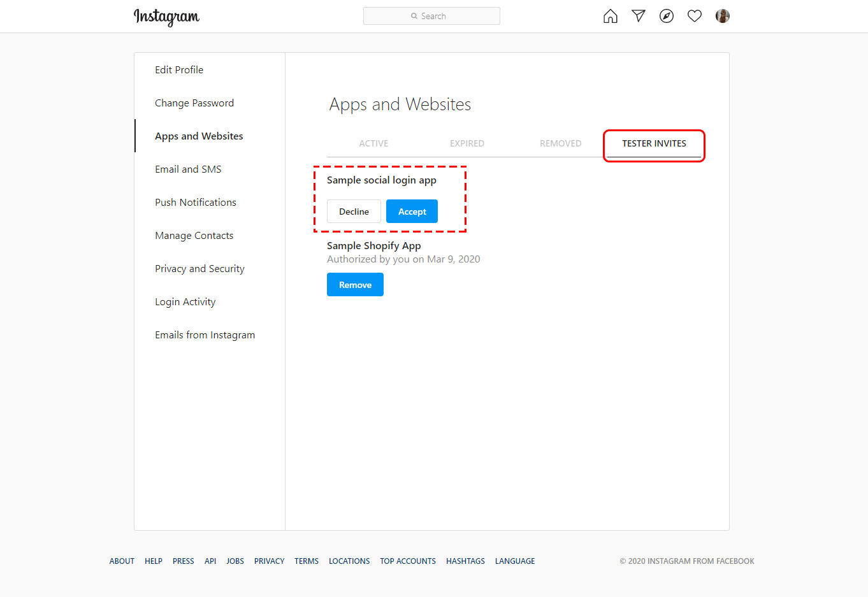
Task: Open Direct messages paper plane icon
Action: tap(639, 16)
